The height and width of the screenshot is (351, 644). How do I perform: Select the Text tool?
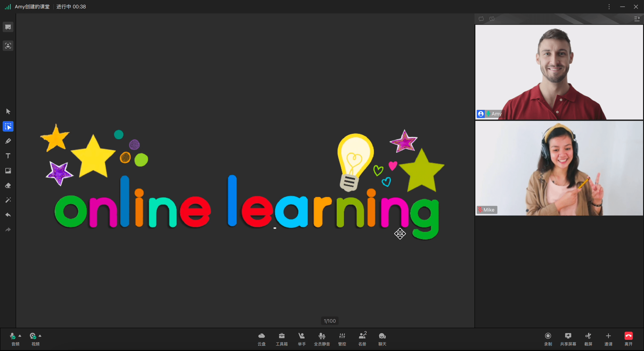tap(8, 156)
